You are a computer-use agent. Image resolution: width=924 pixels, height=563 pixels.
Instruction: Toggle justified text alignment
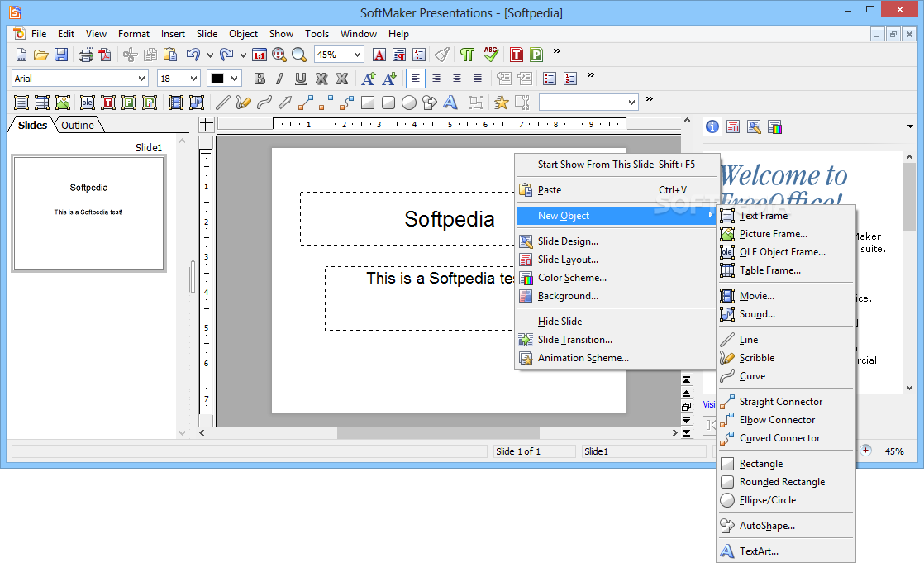pos(478,79)
